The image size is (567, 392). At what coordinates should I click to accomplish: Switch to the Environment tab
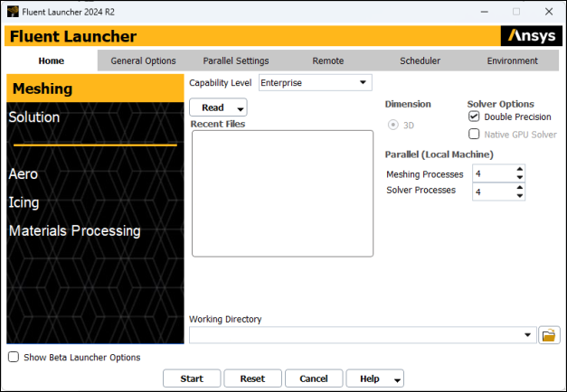pos(513,61)
